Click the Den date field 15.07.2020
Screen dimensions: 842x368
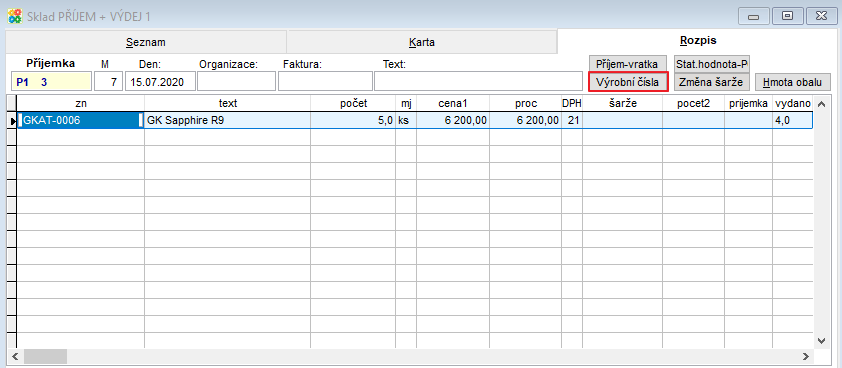click(160, 82)
